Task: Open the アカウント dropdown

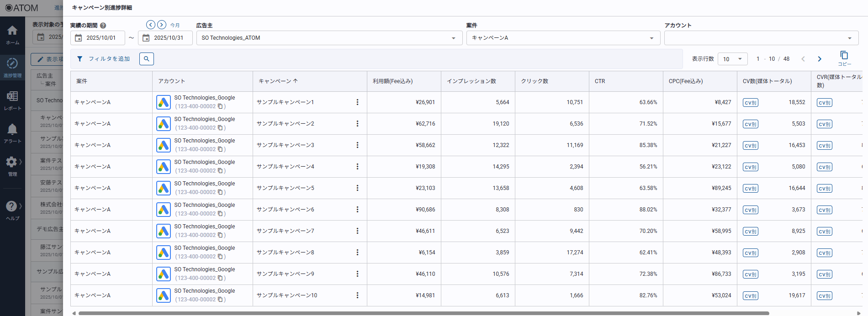Action: (x=849, y=38)
